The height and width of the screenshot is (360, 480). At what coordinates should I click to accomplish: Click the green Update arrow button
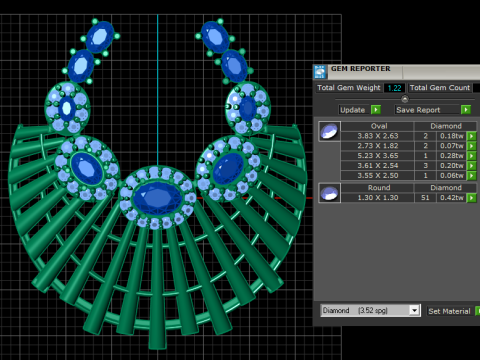376,110
